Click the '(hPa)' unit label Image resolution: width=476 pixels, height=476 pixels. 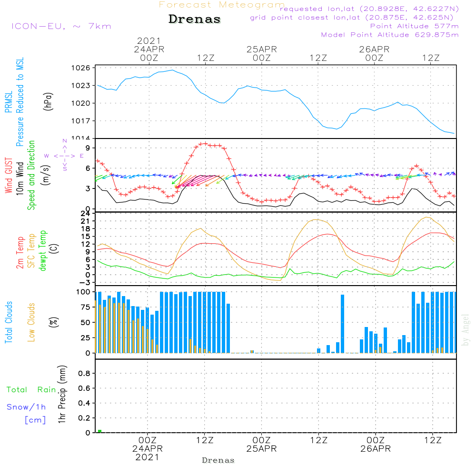click(48, 102)
